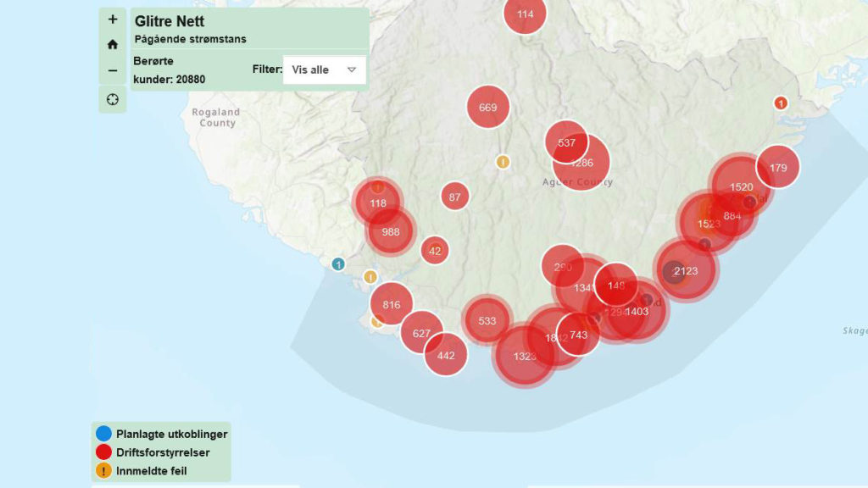Click the 627 outage cluster

[x=421, y=333]
